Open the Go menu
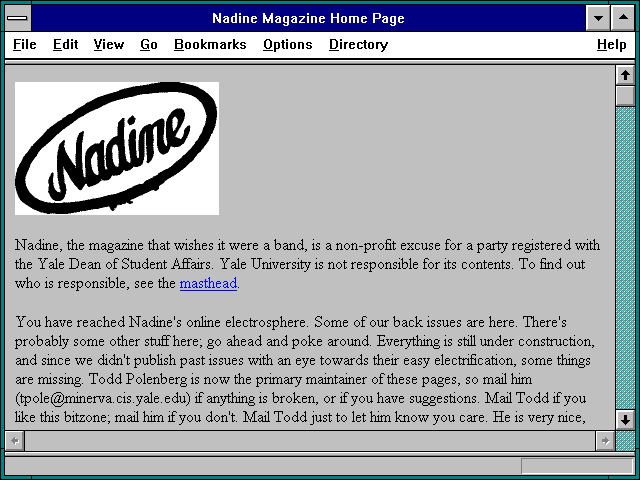This screenshot has width=640, height=480. (149, 44)
